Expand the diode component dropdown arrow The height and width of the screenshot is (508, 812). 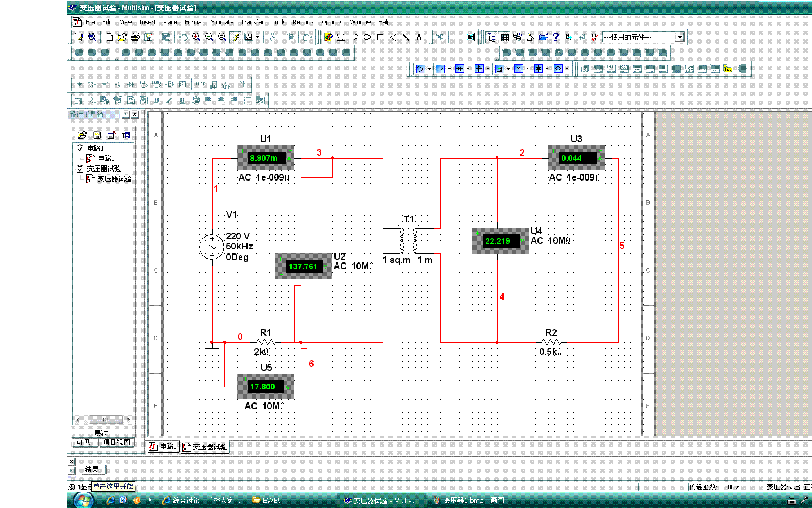point(468,69)
